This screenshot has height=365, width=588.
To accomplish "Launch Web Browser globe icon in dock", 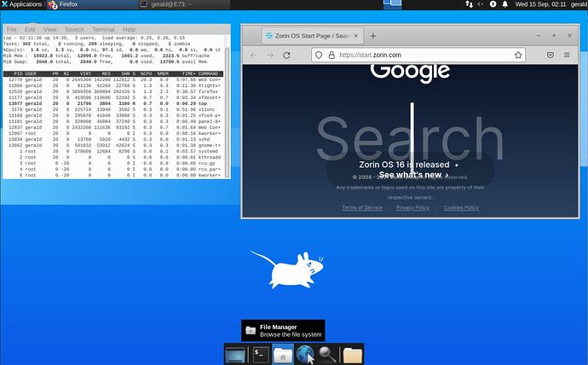I will click(305, 355).
